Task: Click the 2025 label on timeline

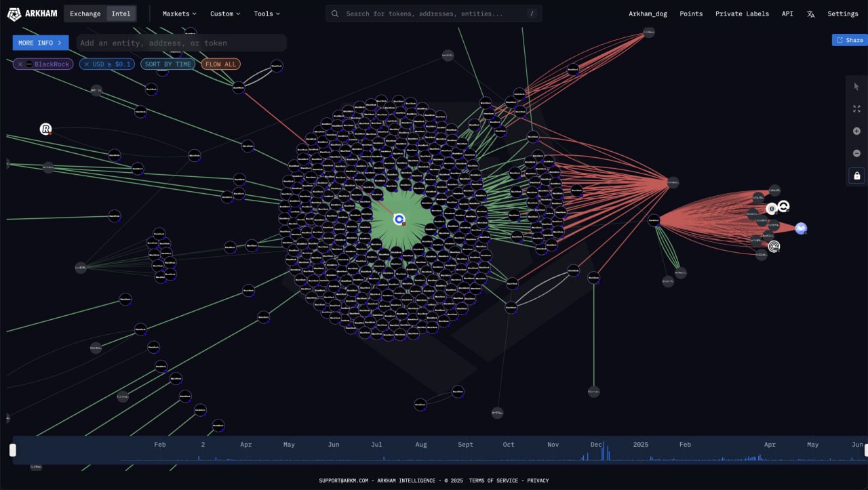Action: pyautogui.click(x=641, y=445)
